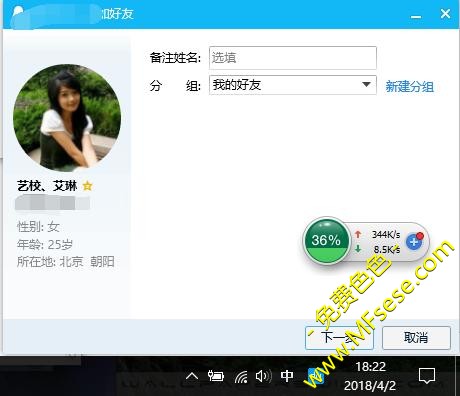This screenshot has height=396, width=460.
Task: Open the Action Center notification icon
Action: pyautogui.click(x=427, y=376)
